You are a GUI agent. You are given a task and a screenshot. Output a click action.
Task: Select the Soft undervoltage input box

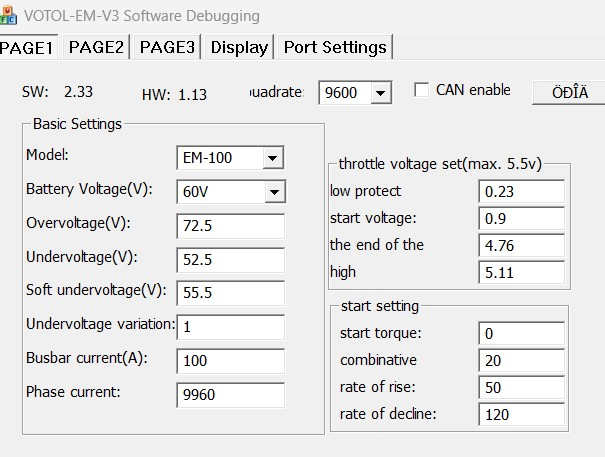pos(229,293)
